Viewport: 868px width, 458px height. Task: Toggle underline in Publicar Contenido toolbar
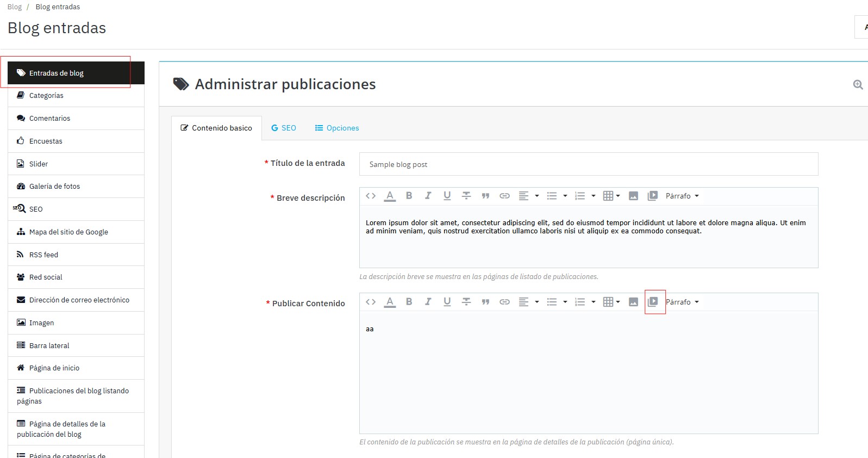click(447, 302)
